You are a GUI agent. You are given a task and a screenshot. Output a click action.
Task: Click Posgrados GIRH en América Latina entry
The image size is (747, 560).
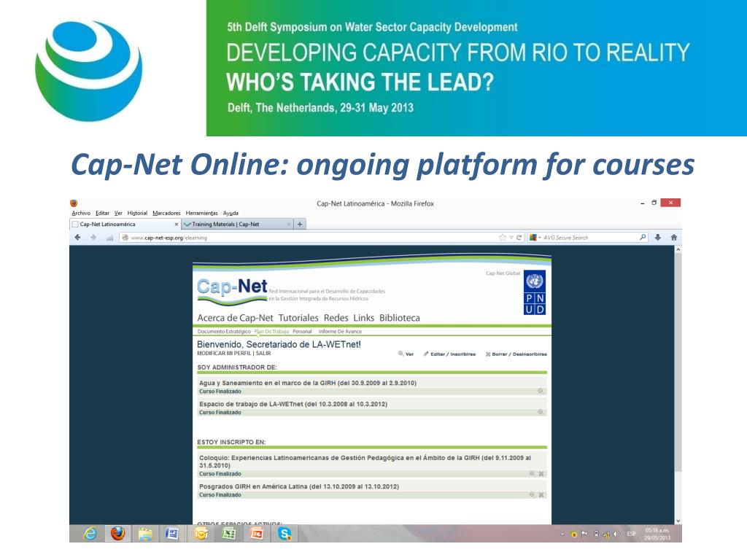click(299, 486)
